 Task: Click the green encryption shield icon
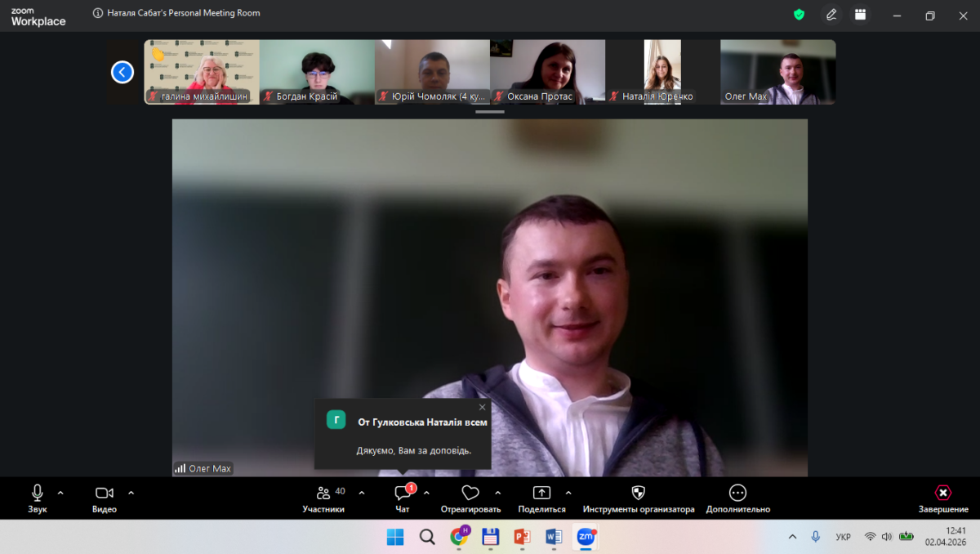[x=799, y=15]
